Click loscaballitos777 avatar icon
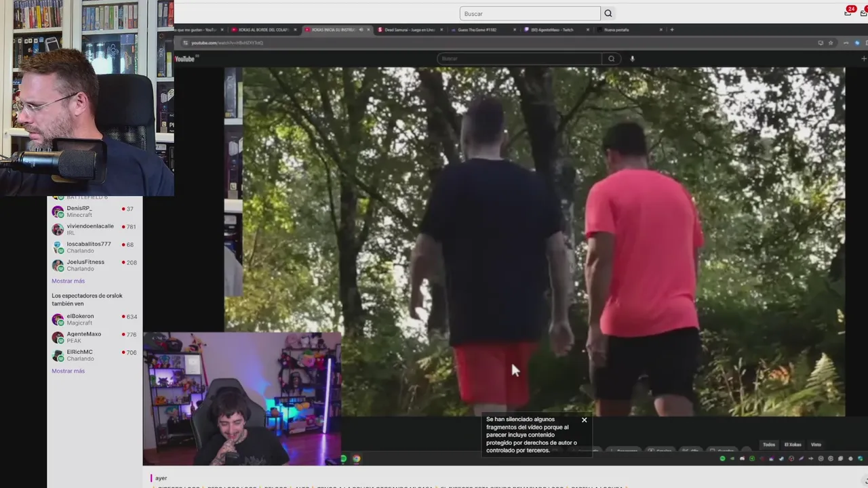The height and width of the screenshot is (488, 868). click(58, 247)
